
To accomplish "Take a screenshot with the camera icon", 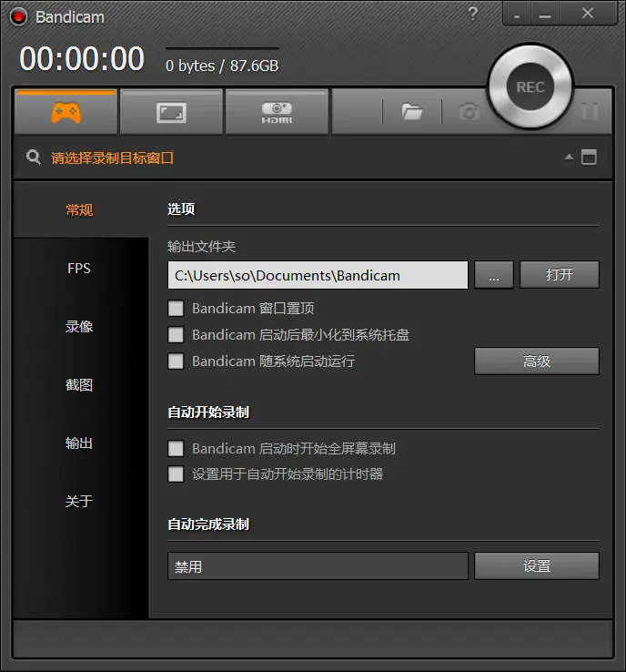I will [469, 112].
